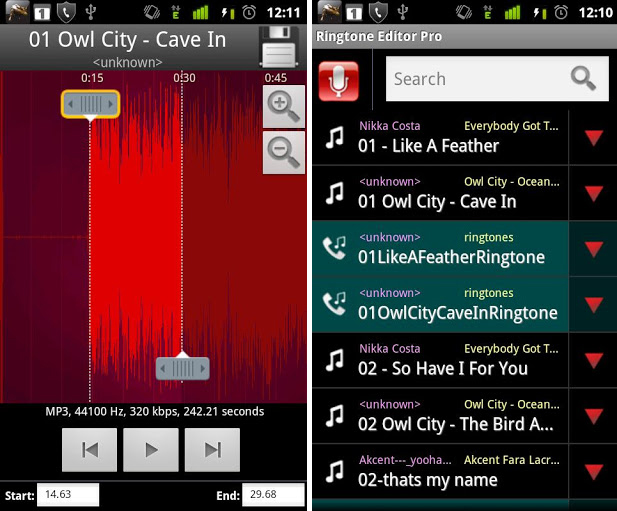The height and width of the screenshot is (511, 617).
Task: Open the 01OwlCityCaveInRingtone entry
Action: point(441,304)
